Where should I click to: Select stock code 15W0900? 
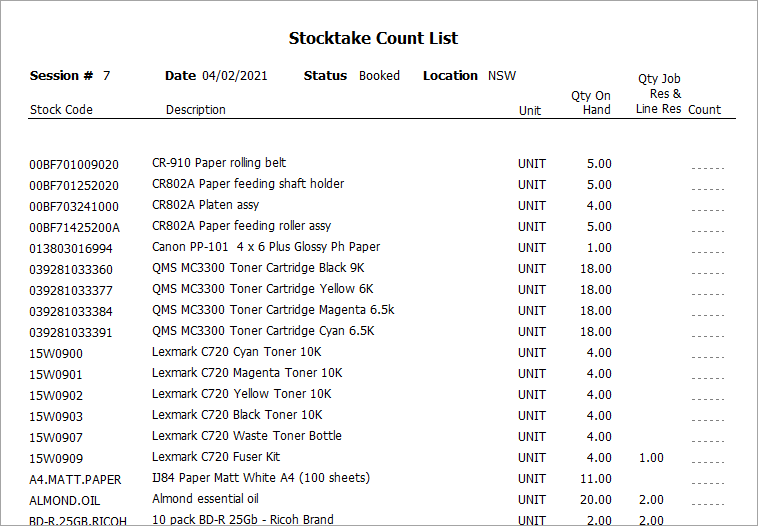click(56, 354)
